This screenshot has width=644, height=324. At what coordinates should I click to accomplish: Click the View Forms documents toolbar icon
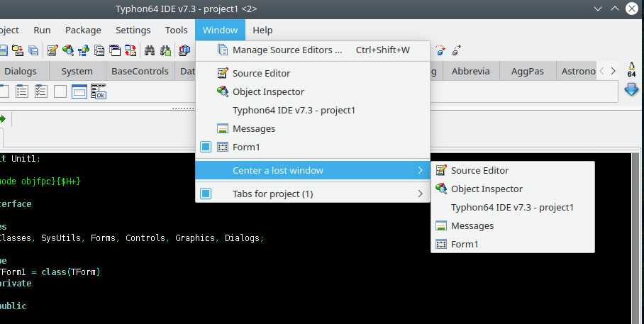pyautogui.click(x=99, y=50)
